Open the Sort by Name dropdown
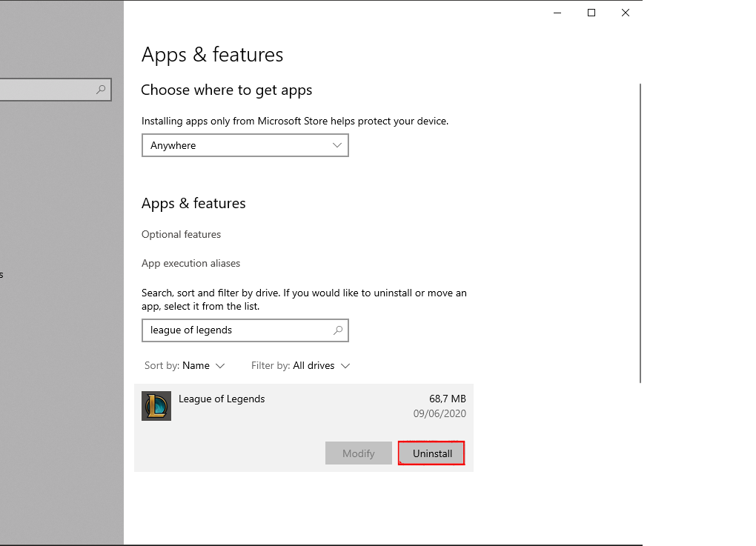 (185, 366)
